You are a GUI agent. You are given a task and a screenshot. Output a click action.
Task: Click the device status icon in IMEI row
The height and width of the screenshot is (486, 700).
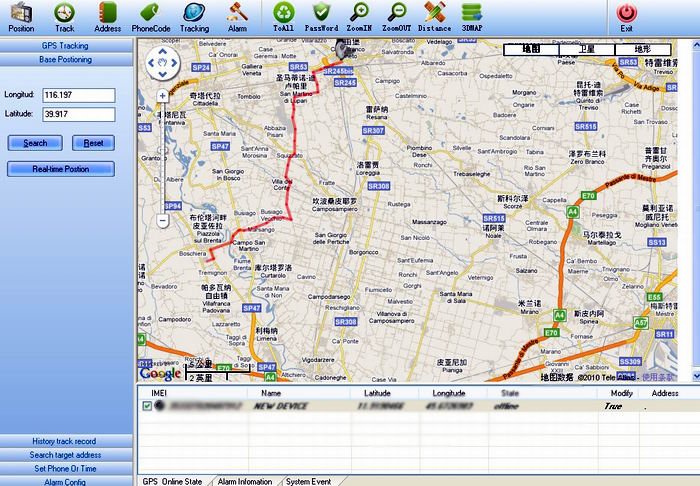[x=159, y=406]
